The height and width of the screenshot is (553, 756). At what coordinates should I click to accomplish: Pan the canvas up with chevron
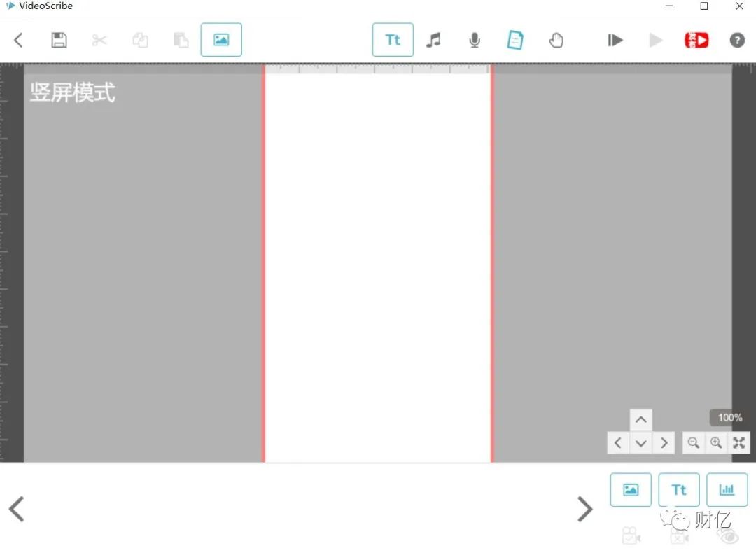[640, 419]
